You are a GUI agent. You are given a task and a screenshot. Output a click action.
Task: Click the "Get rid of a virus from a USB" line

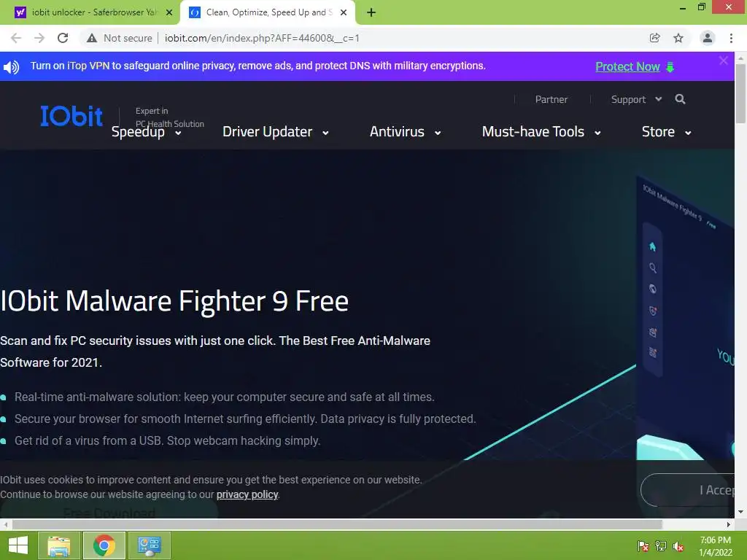pyautogui.click(x=167, y=440)
